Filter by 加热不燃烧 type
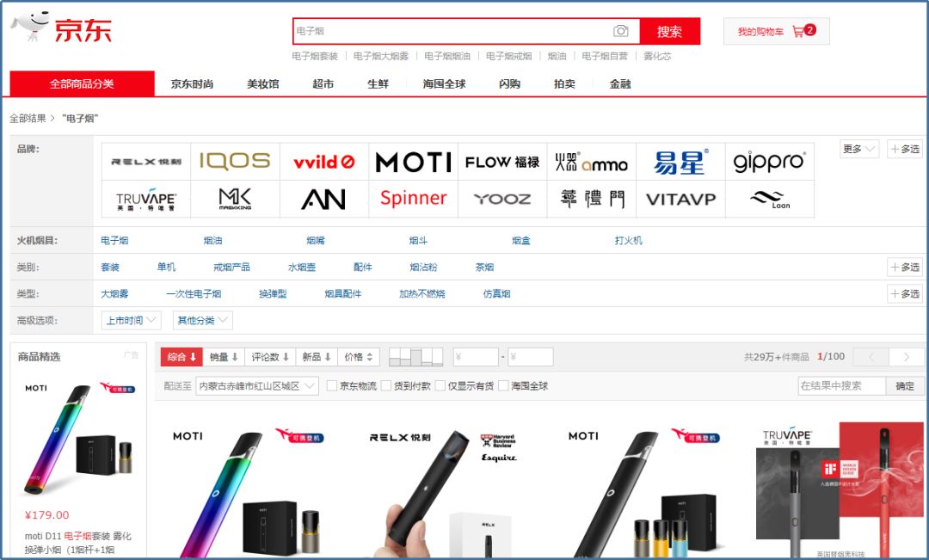Viewport: 929px width, 560px height. 422,293
